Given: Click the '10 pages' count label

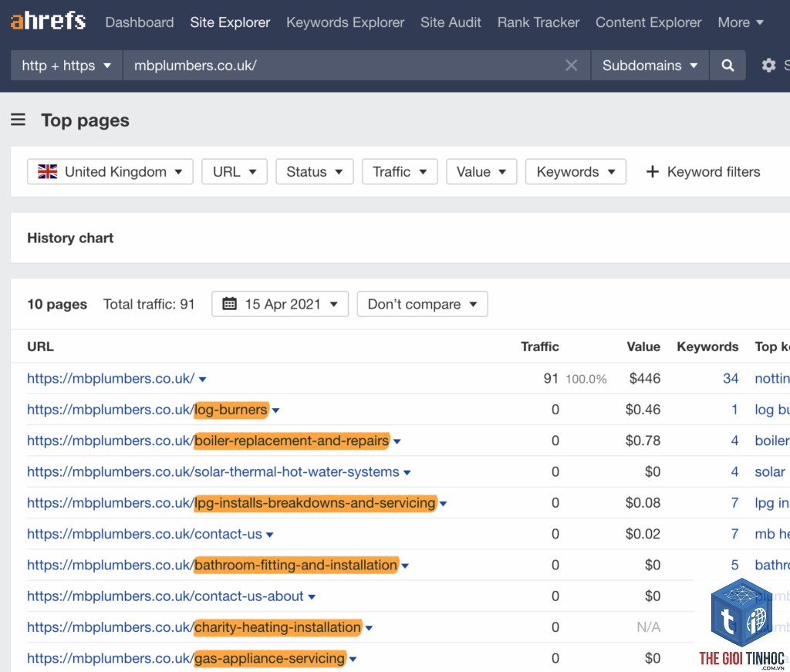Looking at the screenshot, I should (57, 304).
